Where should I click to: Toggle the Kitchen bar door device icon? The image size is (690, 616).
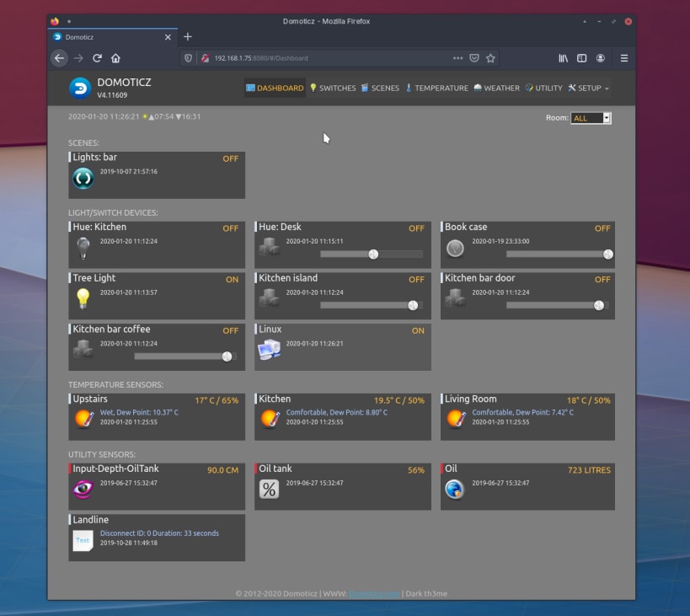click(x=455, y=297)
